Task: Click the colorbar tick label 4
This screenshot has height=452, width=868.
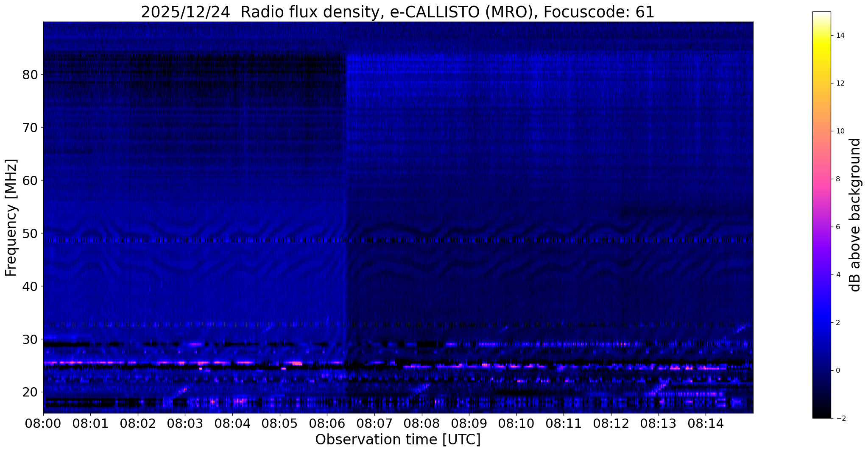Action: [x=837, y=275]
